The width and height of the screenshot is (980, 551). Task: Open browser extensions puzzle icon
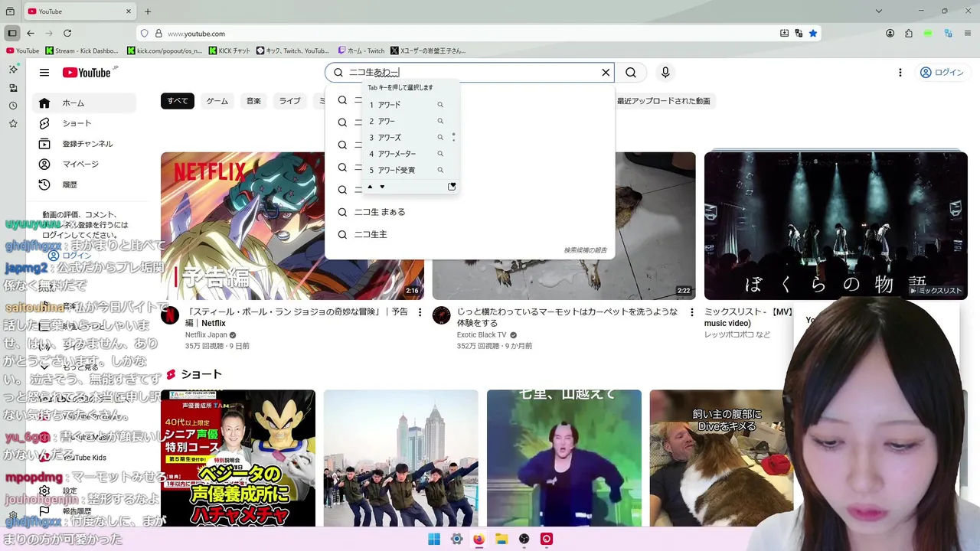[909, 34]
